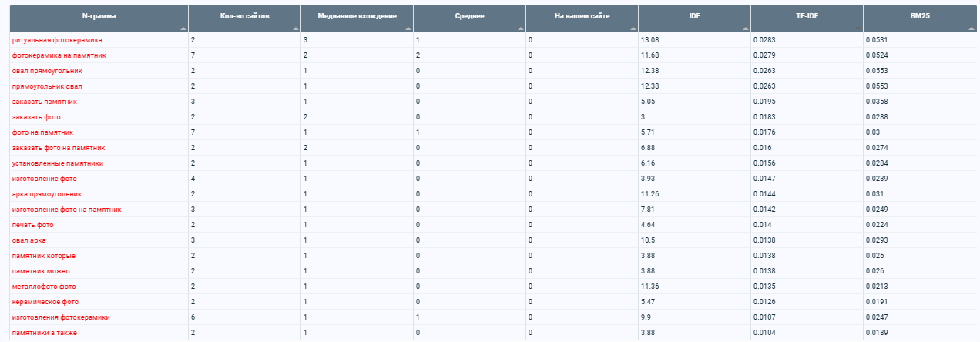Click the заказать фото на памятник entry
This screenshot has height=342, width=980.
click(59, 147)
